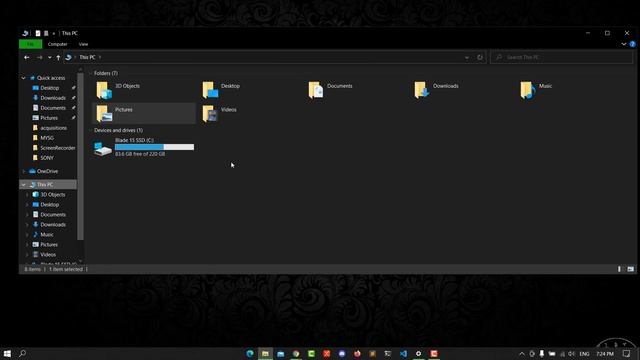Viewport: 640px width, 360px height.
Task: Select Downloads under Quick access
Action: (53, 98)
